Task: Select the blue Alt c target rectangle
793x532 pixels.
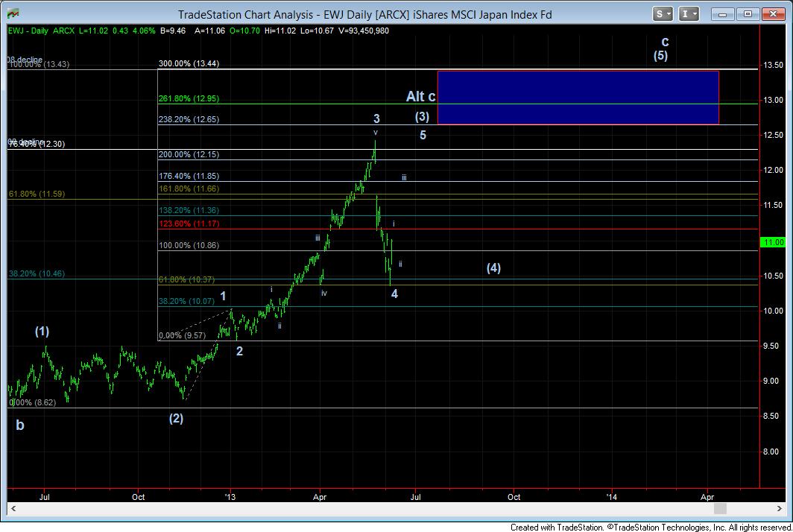Action: pyautogui.click(x=578, y=98)
